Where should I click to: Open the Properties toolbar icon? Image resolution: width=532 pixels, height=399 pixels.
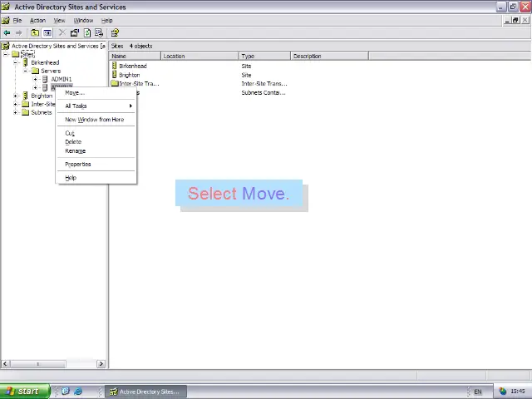(x=74, y=33)
